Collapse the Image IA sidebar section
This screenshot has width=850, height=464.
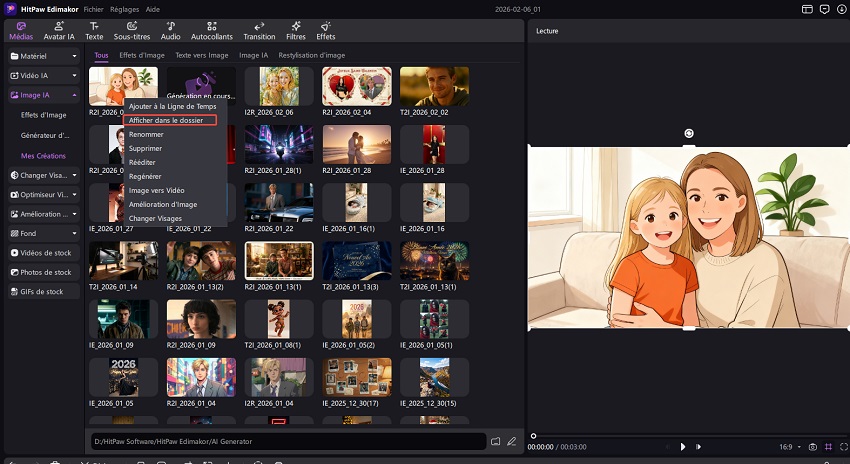click(42, 95)
